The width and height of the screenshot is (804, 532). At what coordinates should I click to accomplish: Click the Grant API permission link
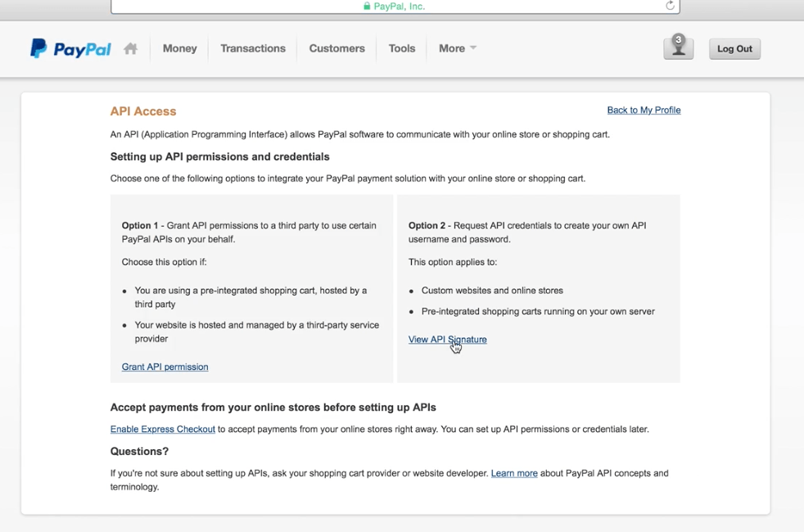coord(165,367)
